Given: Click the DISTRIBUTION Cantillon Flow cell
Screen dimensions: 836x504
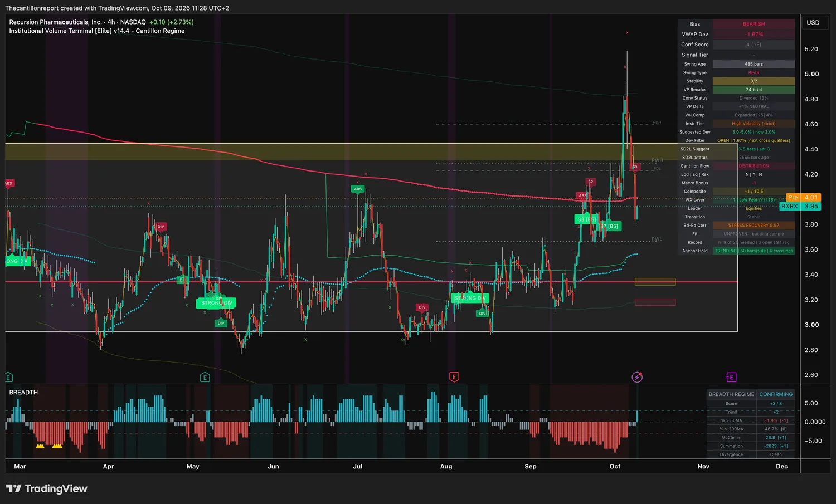Looking at the screenshot, I should coord(754,166).
